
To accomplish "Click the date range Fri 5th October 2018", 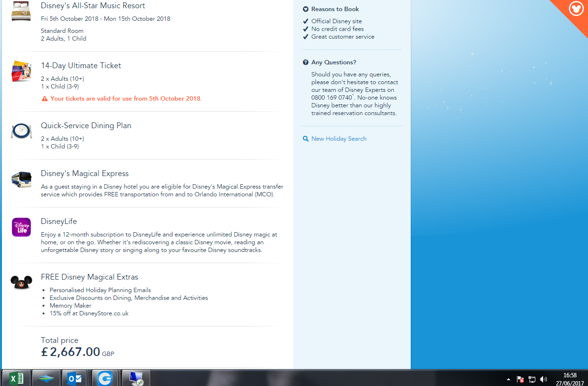I will point(105,19).
